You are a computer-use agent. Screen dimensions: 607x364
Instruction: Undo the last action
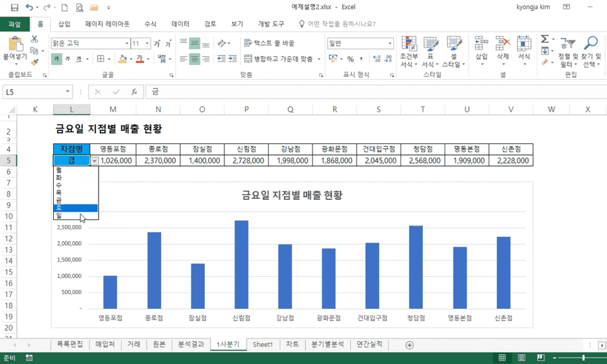coord(30,8)
